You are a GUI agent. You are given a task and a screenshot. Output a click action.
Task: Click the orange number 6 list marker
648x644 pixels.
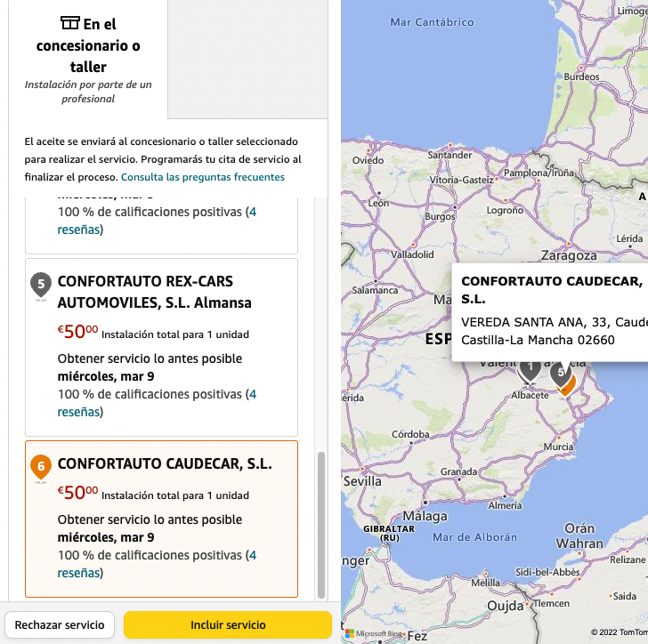(x=41, y=467)
